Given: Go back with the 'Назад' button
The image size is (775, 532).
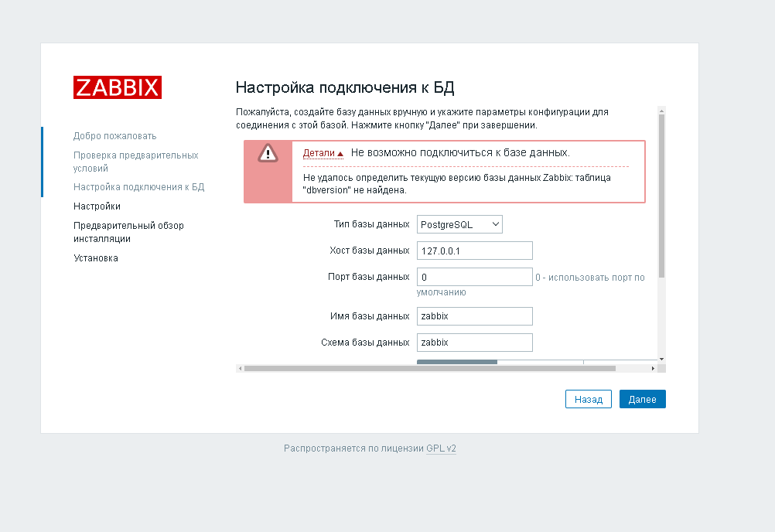Looking at the screenshot, I should [x=588, y=399].
